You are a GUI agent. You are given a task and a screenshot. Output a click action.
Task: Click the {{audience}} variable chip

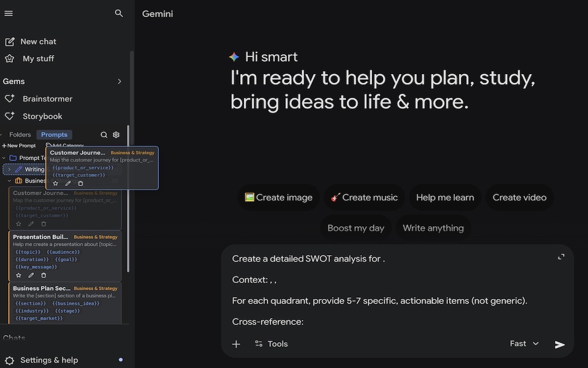pyautogui.click(x=63, y=252)
